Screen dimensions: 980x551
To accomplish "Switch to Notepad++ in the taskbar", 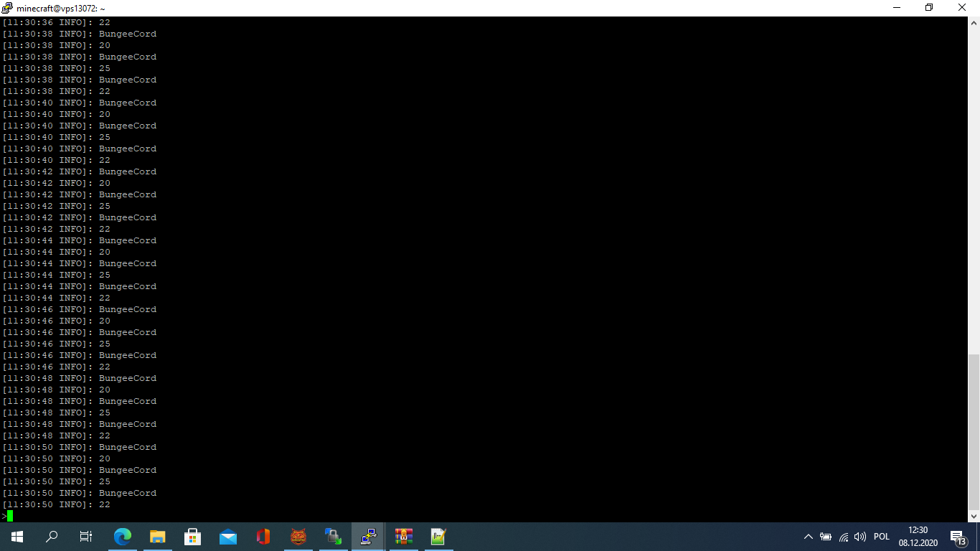I will 438,537.
